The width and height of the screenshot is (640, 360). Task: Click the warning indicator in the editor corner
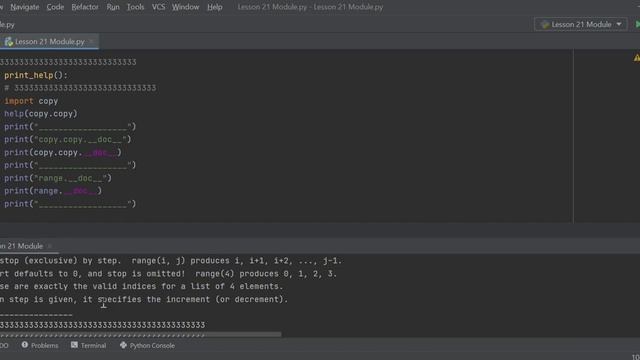point(637,58)
